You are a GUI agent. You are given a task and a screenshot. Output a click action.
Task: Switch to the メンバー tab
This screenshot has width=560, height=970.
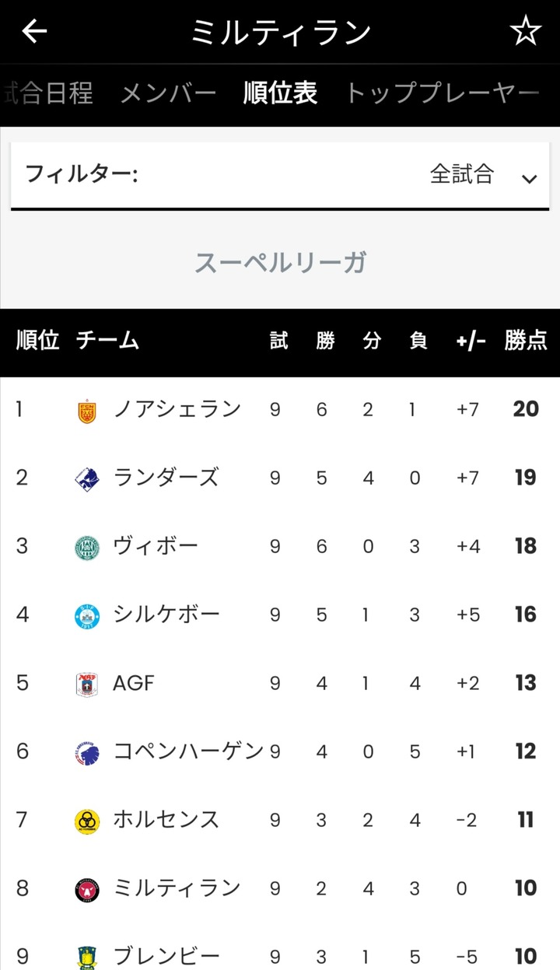168,94
